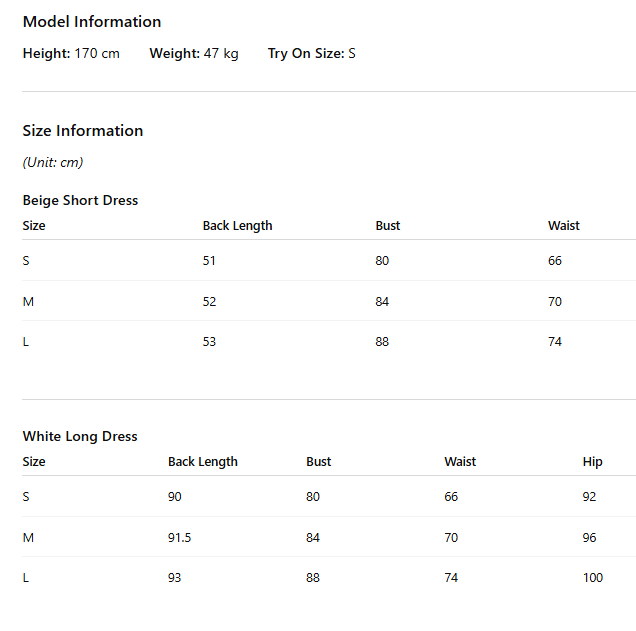
Task: Click the Model Information heading
Action: 92,22
